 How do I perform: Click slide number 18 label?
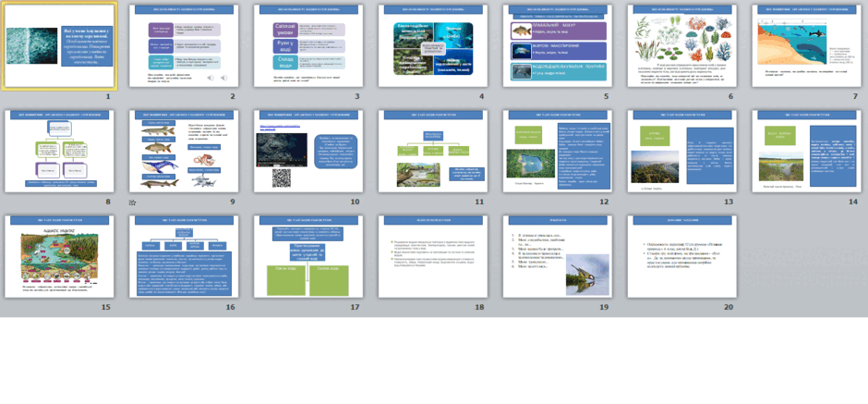point(479,307)
